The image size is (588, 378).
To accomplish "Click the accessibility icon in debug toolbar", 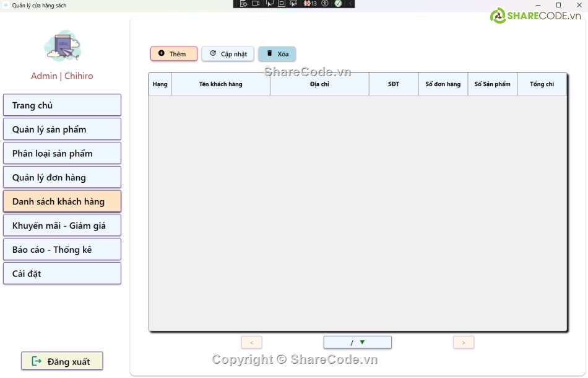I will click(326, 4).
